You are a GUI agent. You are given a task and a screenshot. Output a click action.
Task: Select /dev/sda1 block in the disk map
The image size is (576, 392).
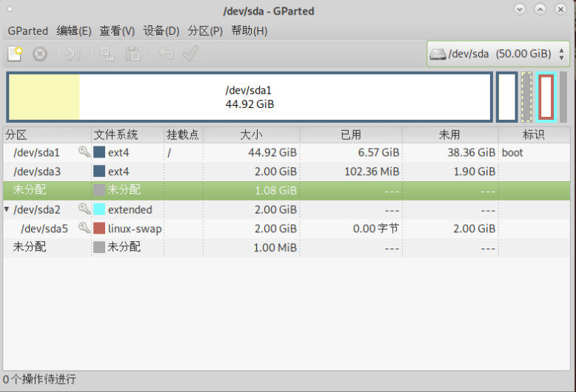click(250, 98)
